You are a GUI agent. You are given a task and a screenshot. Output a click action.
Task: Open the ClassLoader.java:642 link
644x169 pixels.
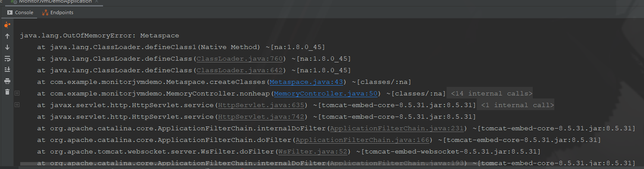point(239,70)
